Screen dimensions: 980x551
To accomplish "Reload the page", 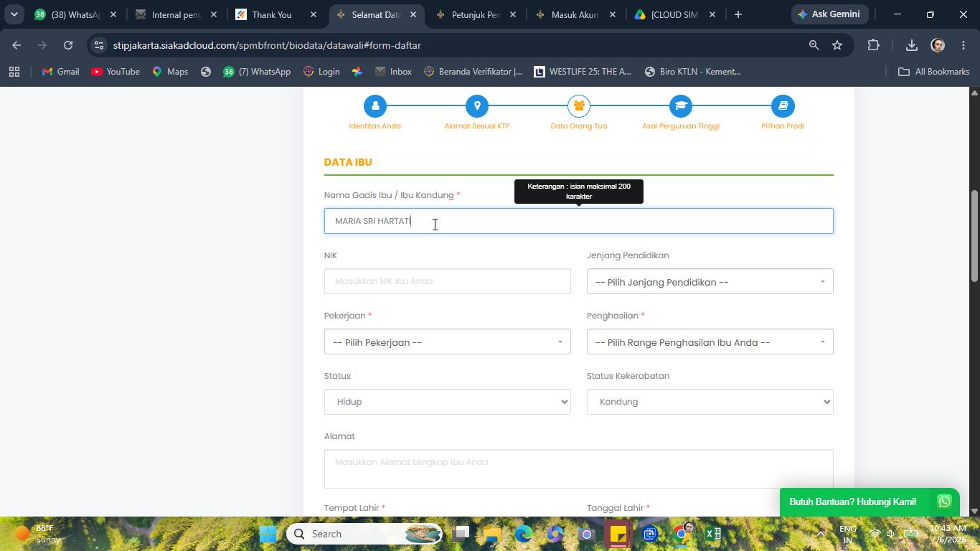I will click(x=68, y=45).
